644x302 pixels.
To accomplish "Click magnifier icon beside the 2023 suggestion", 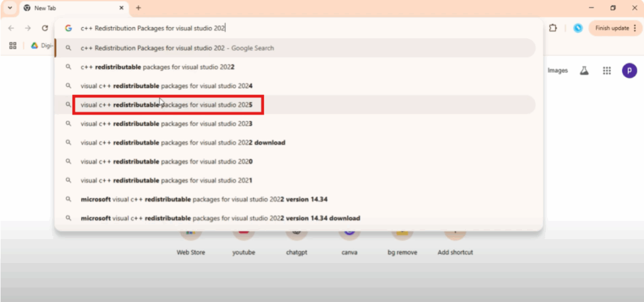I will tap(69, 124).
